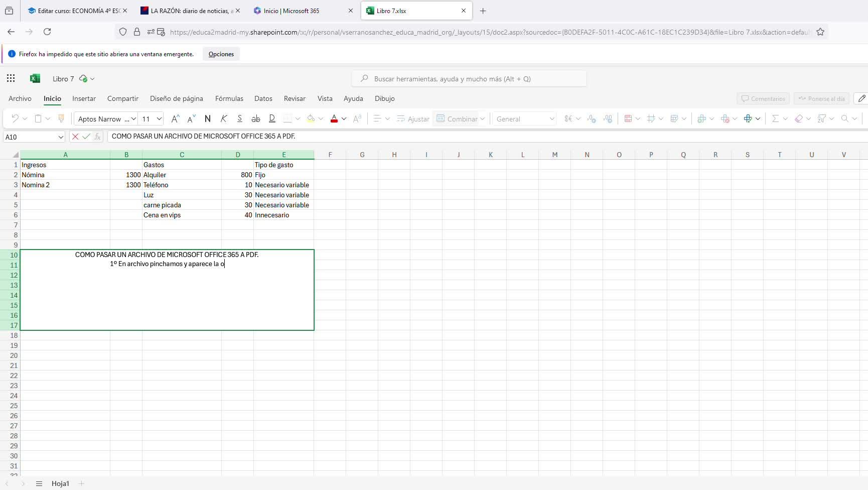Image resolution: width=868 pixels, height=490 pixels.
Task: Click the increase font size icon
Action: click(x=175, y=119)
